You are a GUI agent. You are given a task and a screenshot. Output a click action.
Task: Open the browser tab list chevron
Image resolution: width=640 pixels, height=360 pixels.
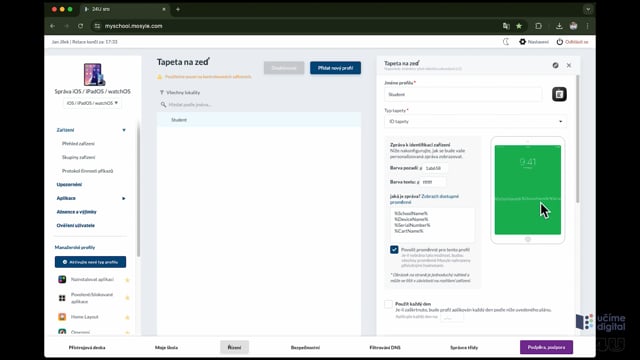pyautogui.click(x=588, y=9)
